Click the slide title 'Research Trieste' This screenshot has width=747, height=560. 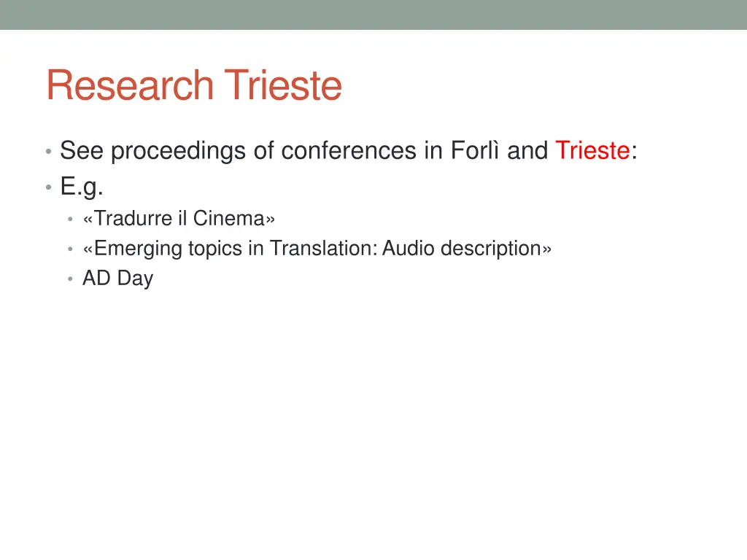click(x=194, y=85)
